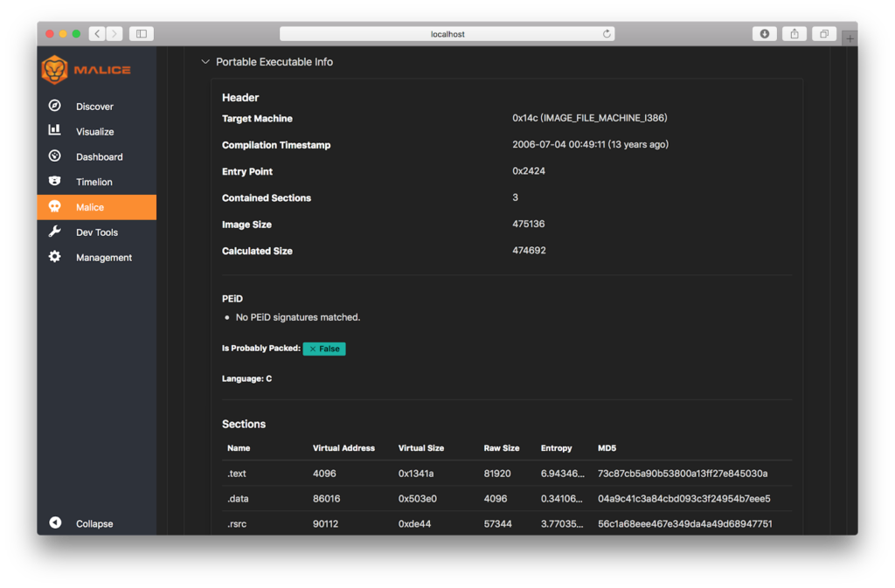The height and width of the screenshot is (588, 895).
Task: Open Discover via its compass icon
Action: [55, 106]
